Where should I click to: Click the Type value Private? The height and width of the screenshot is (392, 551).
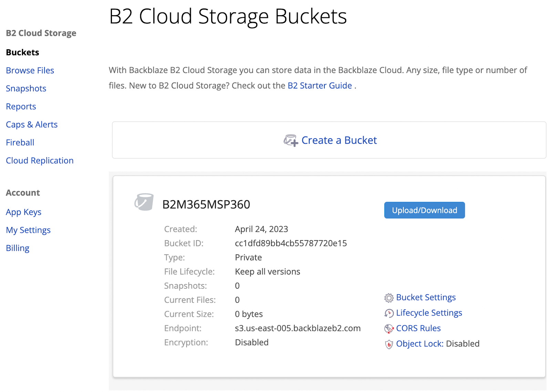(248, 257)
